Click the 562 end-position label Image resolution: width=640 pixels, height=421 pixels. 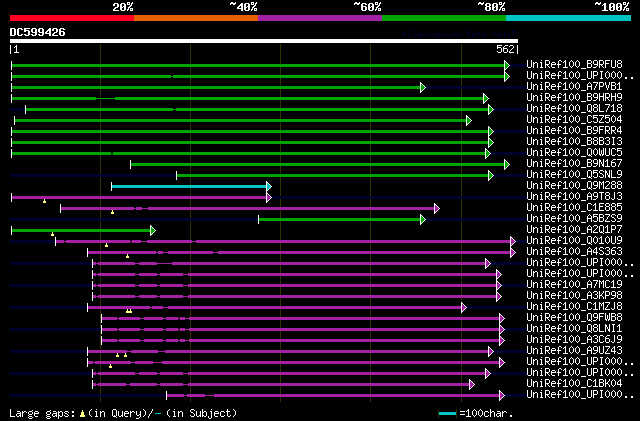tap(505, 49)
